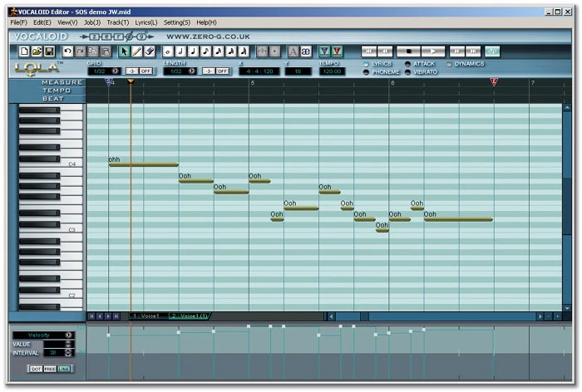This screenshot has width=582, height=392.
Task: Enable the ATTACK indicator option
Action: click(407, 64)
